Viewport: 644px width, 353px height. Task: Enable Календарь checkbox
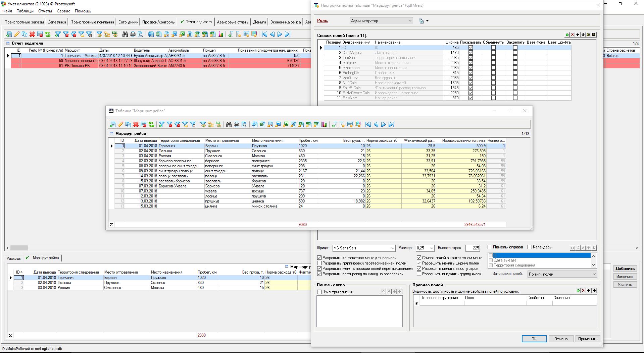coord(530,247)
